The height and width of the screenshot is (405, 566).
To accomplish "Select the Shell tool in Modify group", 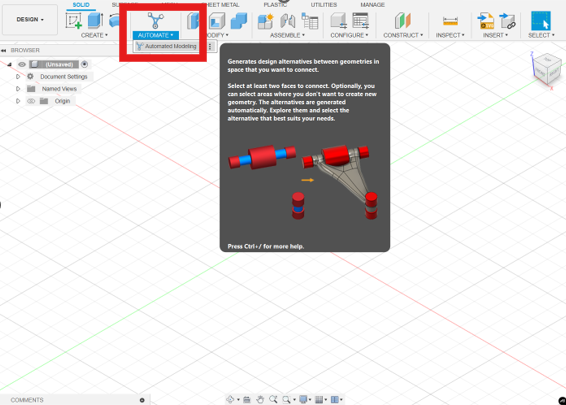I will 217,21.
